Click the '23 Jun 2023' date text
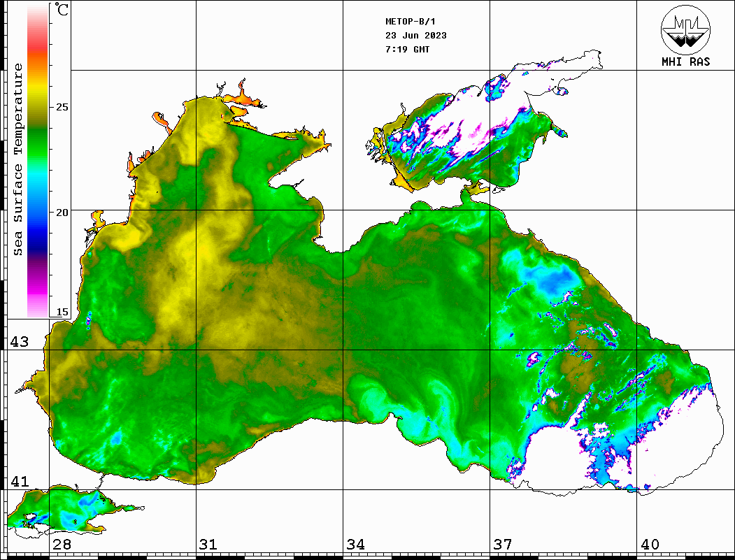 416,36
